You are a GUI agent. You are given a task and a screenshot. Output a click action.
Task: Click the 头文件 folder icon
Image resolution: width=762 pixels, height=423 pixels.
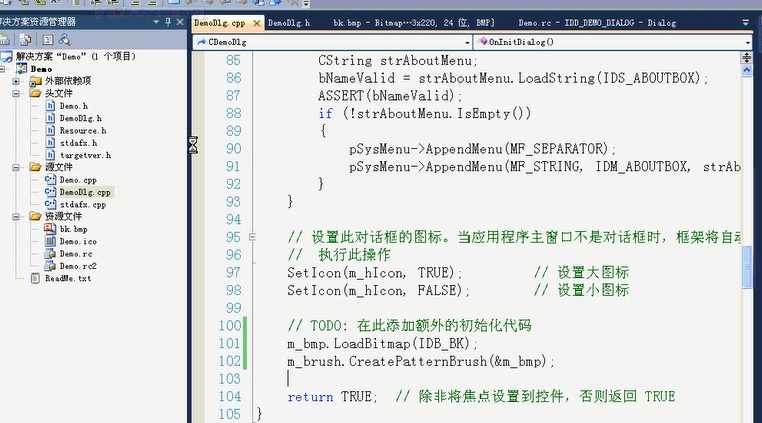(35, 93)
